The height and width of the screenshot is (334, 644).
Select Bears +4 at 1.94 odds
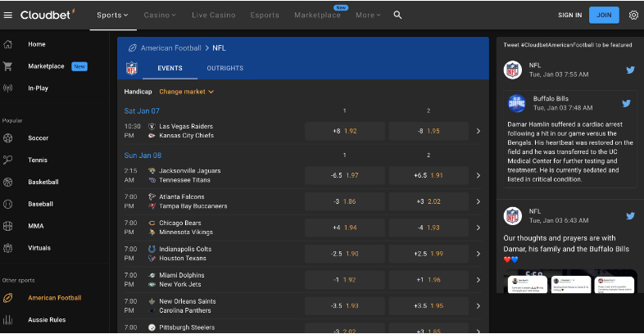[345, 228]
